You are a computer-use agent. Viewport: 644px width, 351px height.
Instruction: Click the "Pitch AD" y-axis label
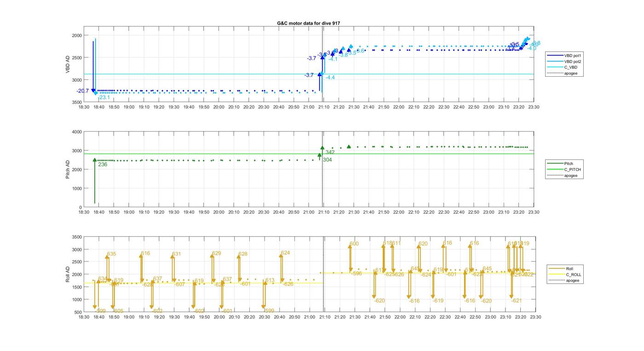[68, 170]
